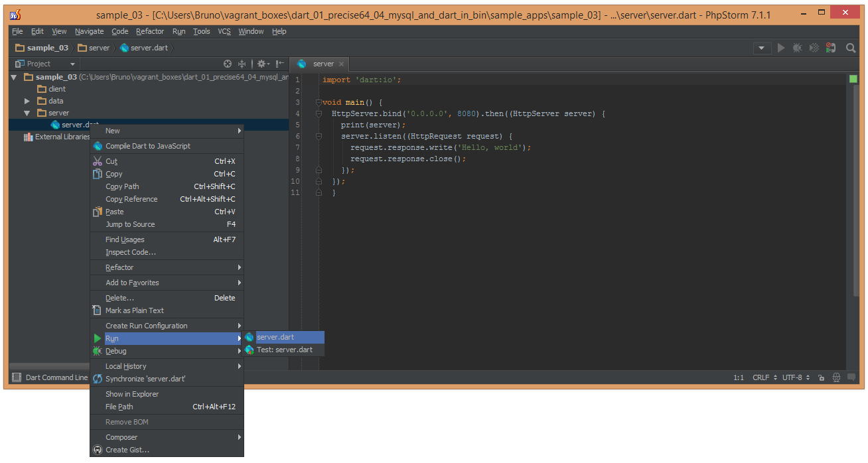Click the Scroll from Source crosshair icon
The image size is (868, 463).
[x=228, y=64]
